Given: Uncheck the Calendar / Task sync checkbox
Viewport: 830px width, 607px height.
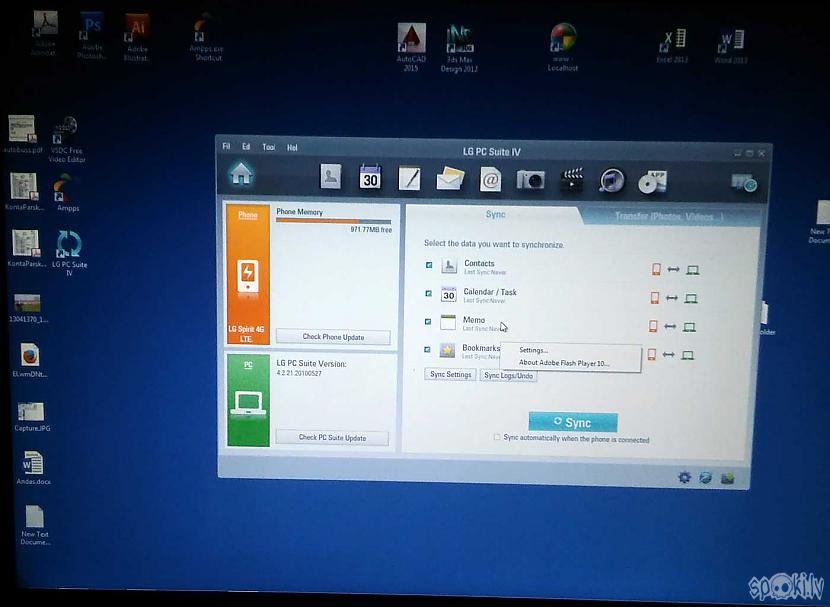Looking at the screenshot, I should (428, 293).
